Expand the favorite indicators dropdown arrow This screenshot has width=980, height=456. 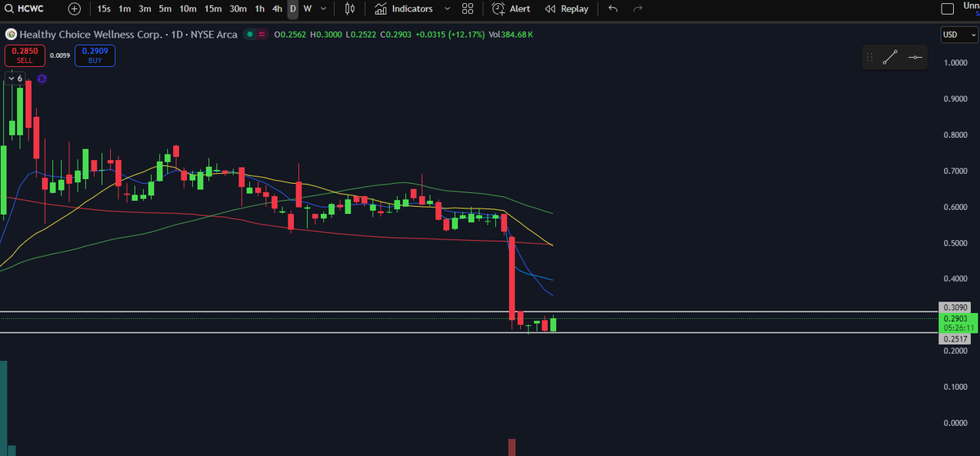point(447,9)
